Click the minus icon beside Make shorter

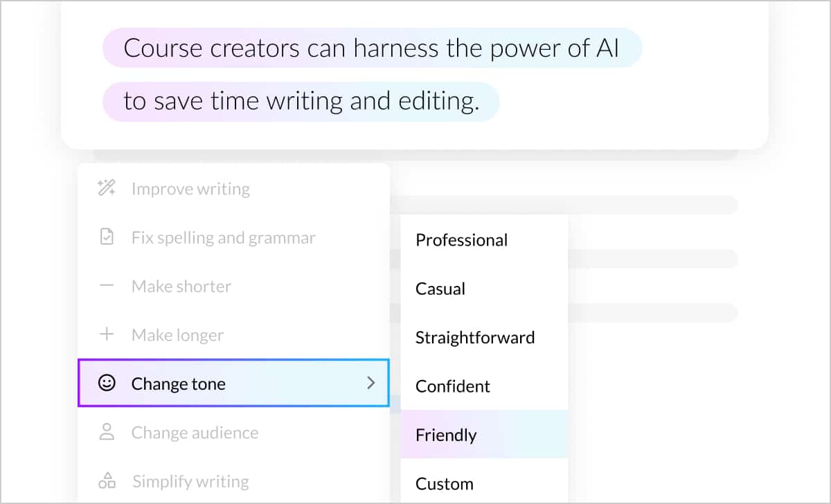106,285
